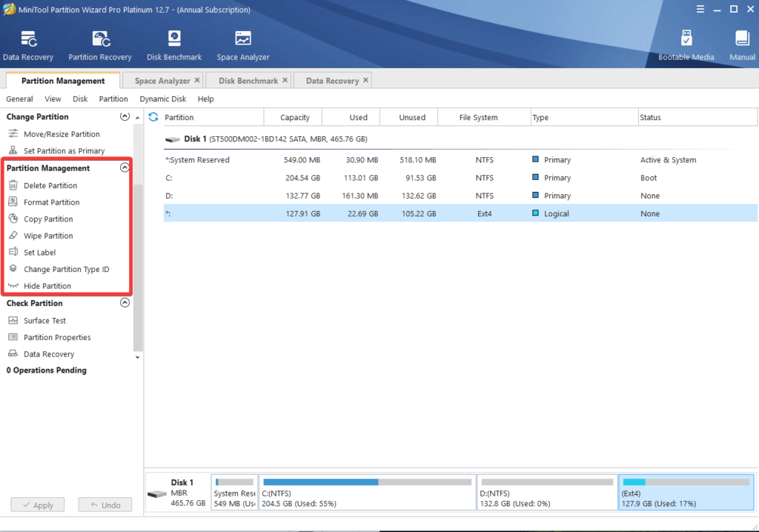Select the C: partition row

point(460,178)
